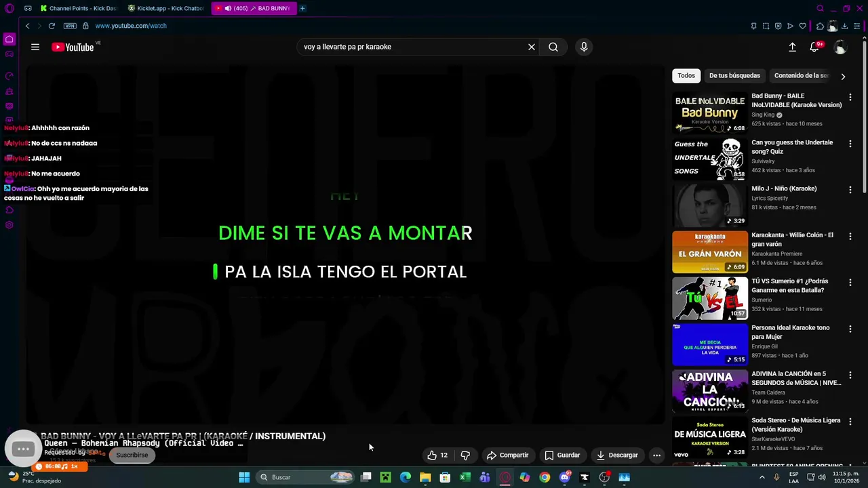Image resolution: width=868 pixels, height=488 pixels.
Task: Open more actions three-dot menu
Action: pos(656,455)
